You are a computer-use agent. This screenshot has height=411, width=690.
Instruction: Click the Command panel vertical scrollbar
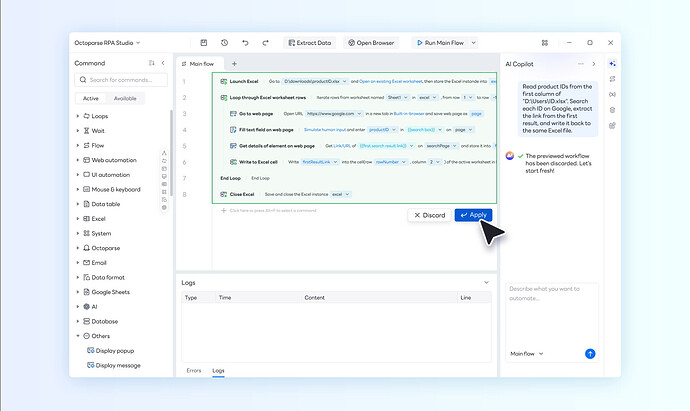pyautogui.click(x=171, y=153)
